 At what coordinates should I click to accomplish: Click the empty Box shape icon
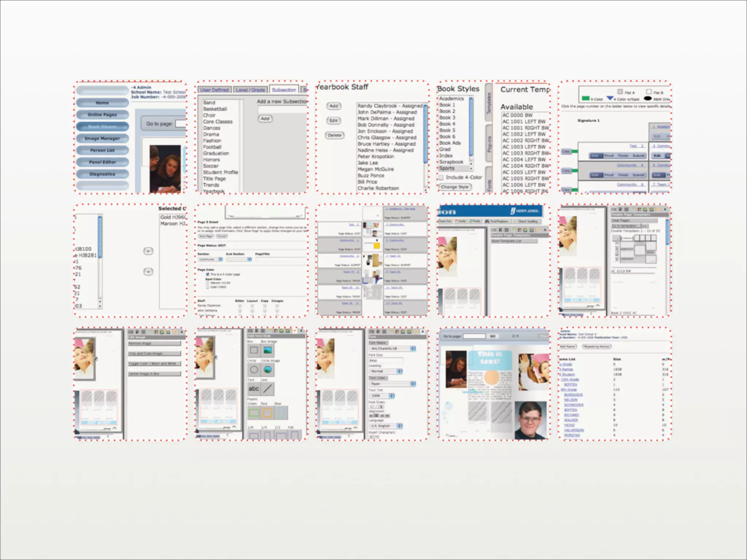pyautogui.click(x=254, y=350)
